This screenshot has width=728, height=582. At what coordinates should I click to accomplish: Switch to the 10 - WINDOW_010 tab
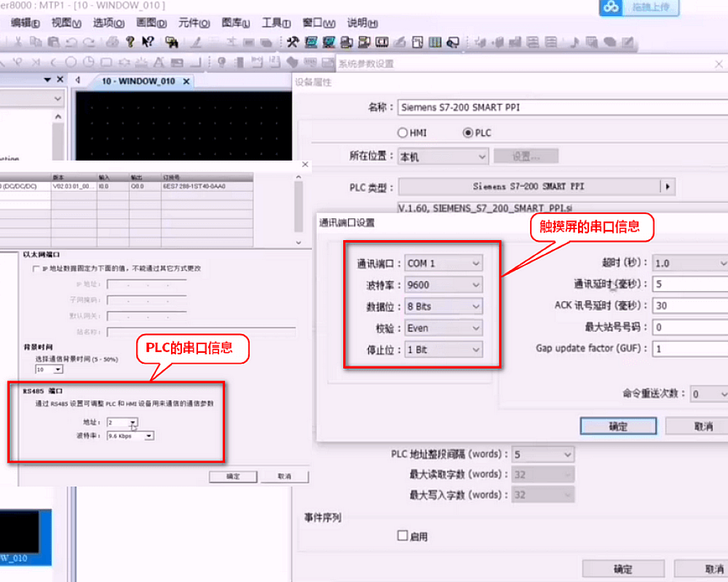click(x=138, y=81)
